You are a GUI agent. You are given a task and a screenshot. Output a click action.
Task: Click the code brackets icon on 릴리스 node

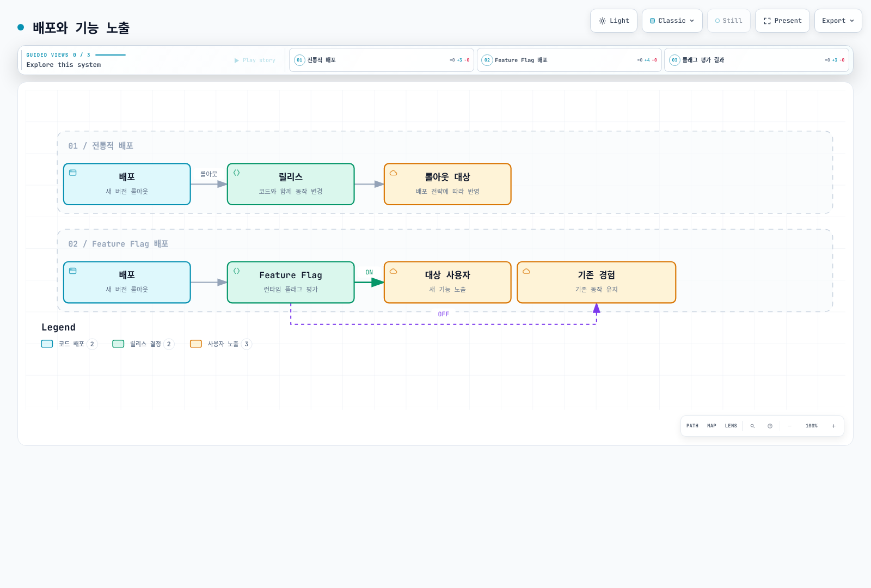[237, 173]
